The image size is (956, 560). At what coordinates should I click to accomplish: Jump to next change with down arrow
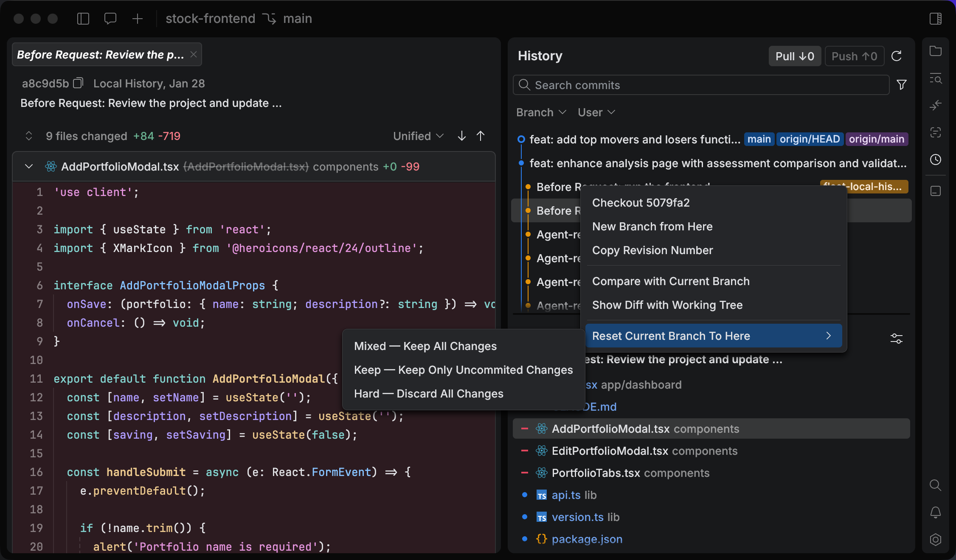coord(461,136)
